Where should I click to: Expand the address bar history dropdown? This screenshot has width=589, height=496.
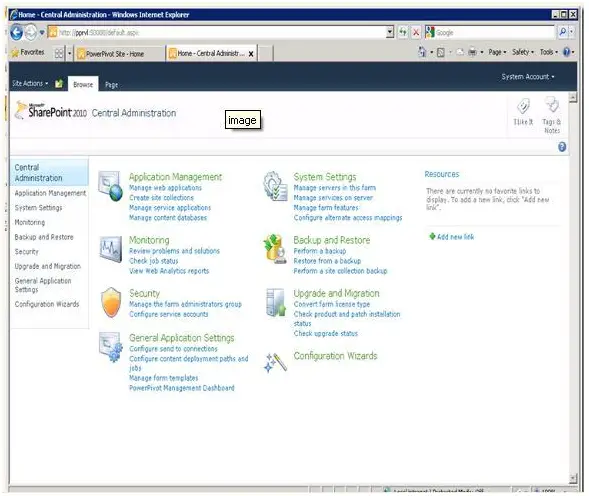pyautogui.click(x=390, y=32)
